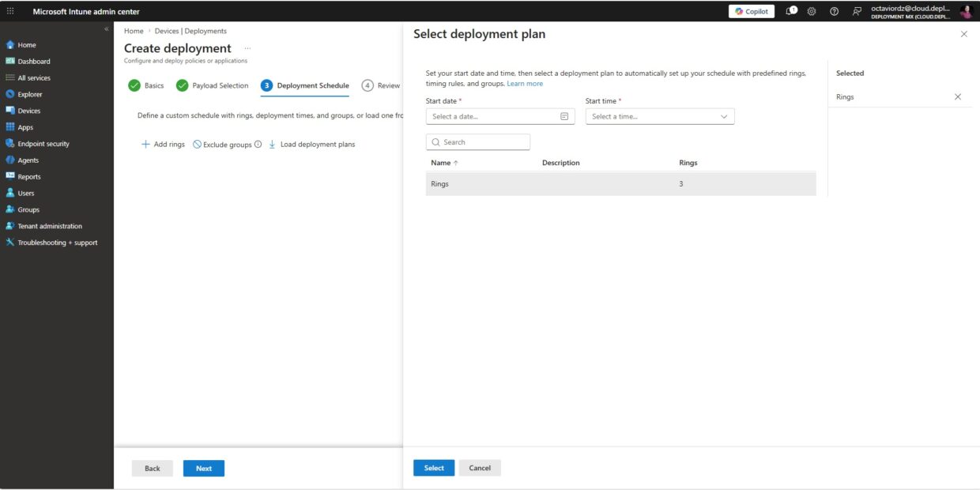980x490 pixels.
Task: Click the Next button
Action: tap(204, 469)
